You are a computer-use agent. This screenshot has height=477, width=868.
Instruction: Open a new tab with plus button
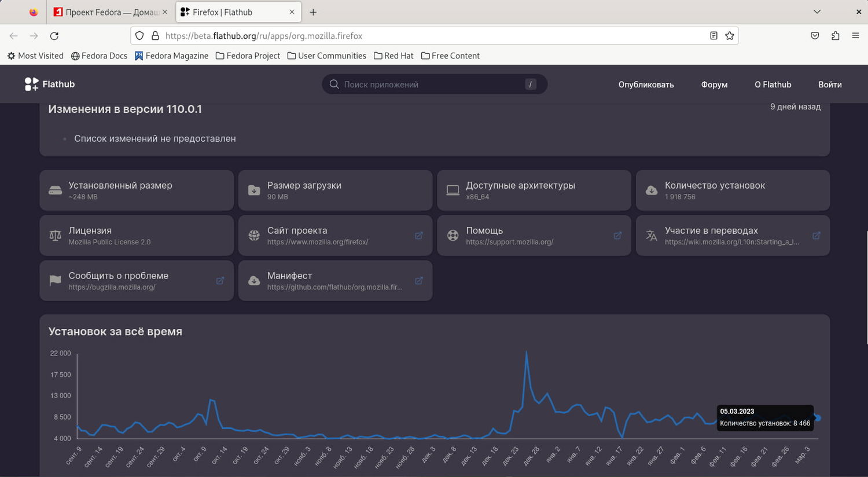pyautogui.click(x=313, y=12)
